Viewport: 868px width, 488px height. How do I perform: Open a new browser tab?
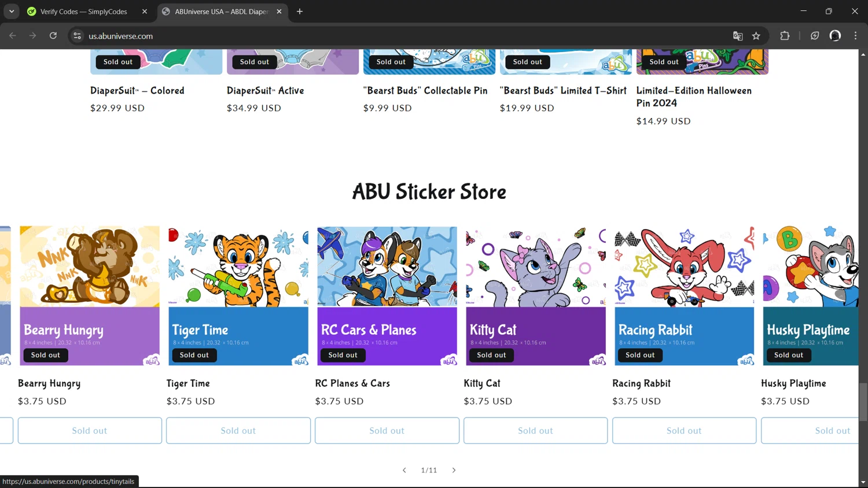coord(300,12)
